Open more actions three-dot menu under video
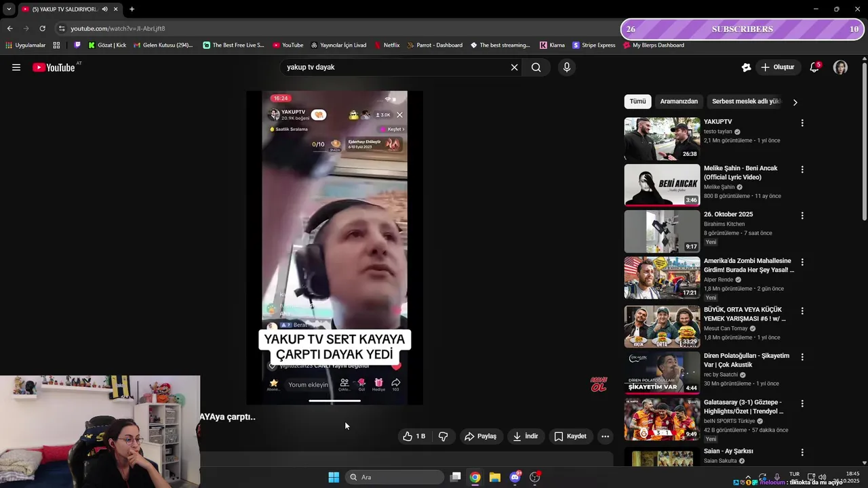The height and width of the screenshot is (488, 868). (606, 436)
